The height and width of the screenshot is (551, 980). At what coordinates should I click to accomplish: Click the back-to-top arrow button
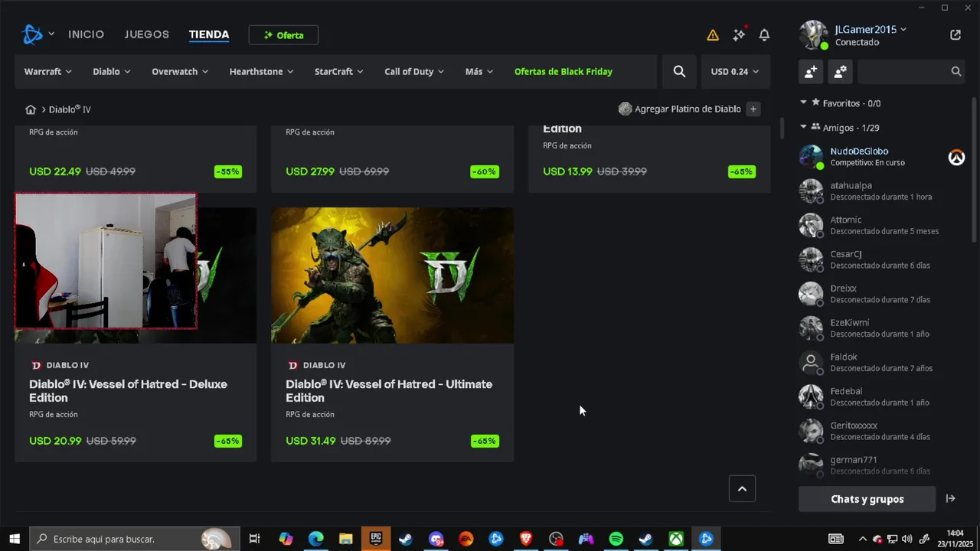click(742, 488)
